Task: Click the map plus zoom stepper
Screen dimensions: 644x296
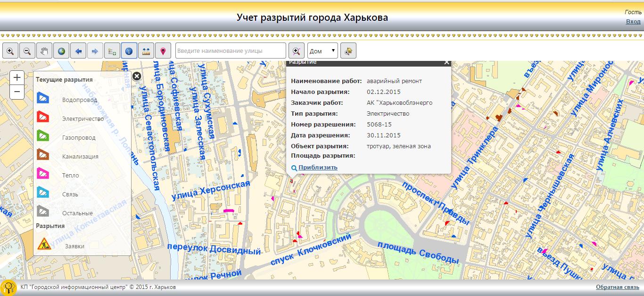Action: pos(17,78)
